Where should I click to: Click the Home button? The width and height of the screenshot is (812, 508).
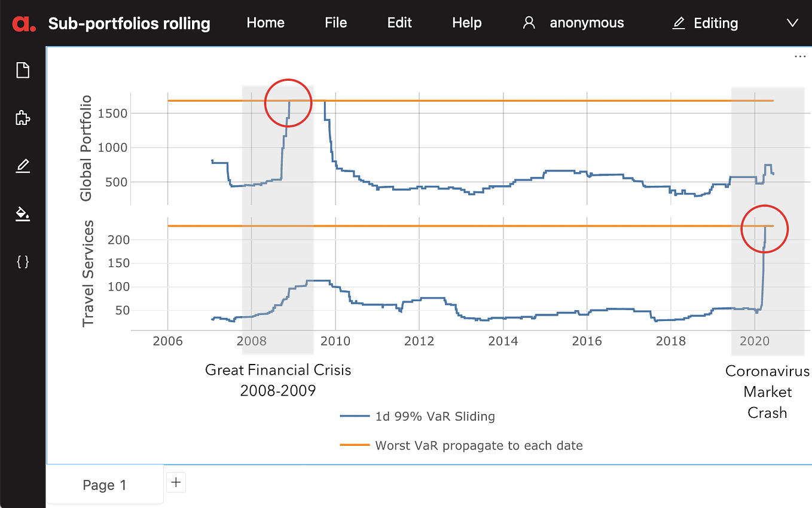click(265, 23)
